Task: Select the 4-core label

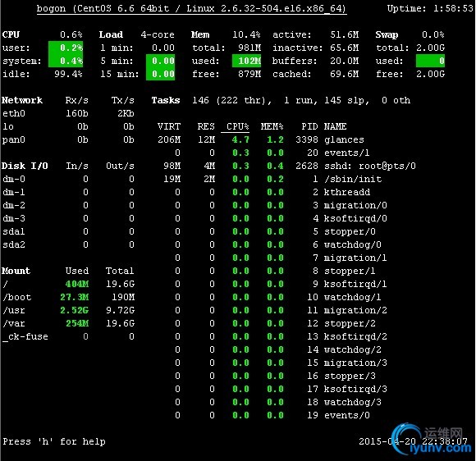Action: point(158,34)
